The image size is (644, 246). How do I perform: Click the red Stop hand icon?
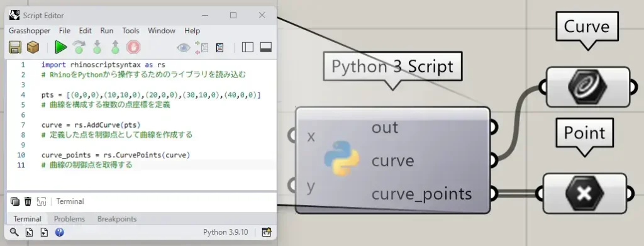[133, 47]
